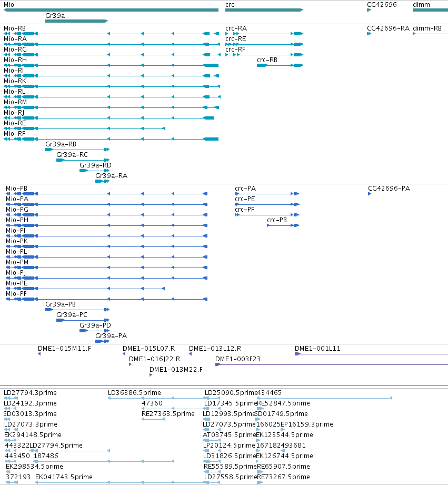This screenshot has width=448, height=485.
Task: Select the Mio-RG transcript label
Action: pyautogui.click(x=15, y=50)
